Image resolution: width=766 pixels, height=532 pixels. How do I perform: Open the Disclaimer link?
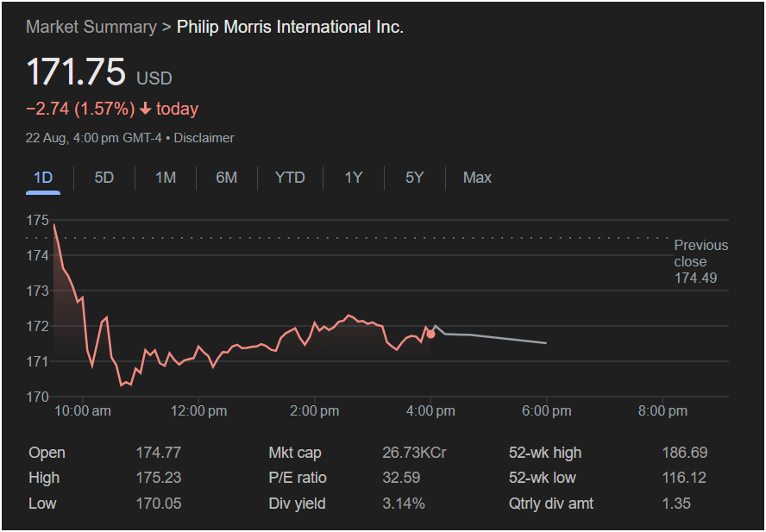pos(204,138)
